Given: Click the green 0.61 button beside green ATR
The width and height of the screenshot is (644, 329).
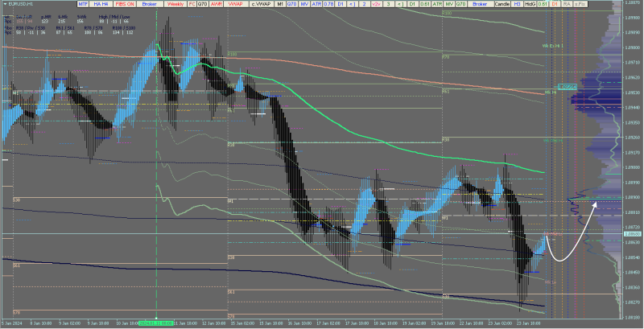Looking at the screenshot, I should [x=425, y=4].
